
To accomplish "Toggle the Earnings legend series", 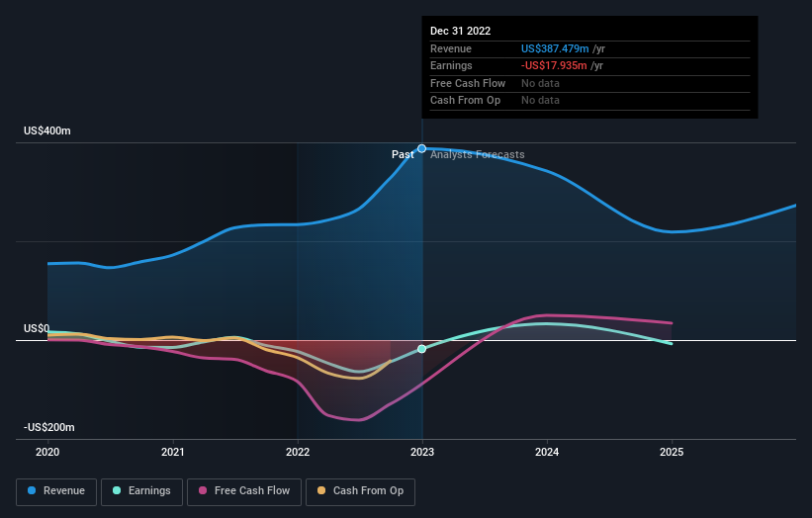I will (x=141, y=491).
